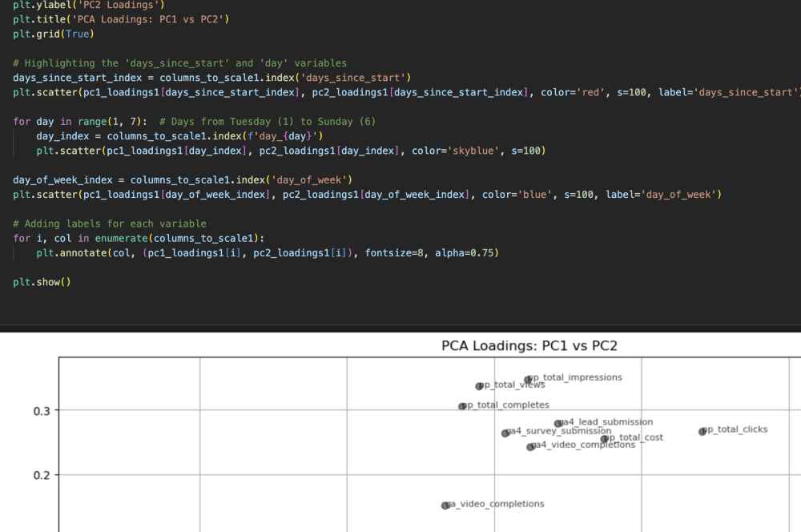
Task: Select the ga4_lead_submission data point
Action: point(559,421)
